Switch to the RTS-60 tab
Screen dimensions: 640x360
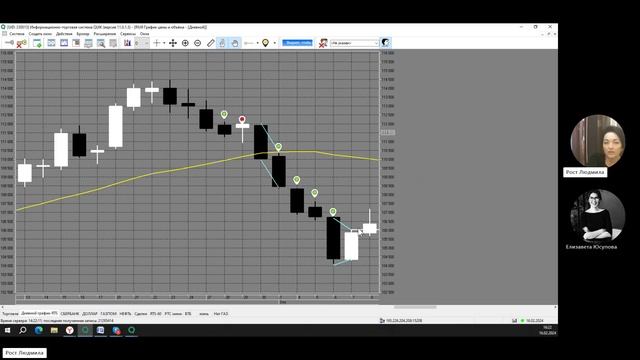156,314
